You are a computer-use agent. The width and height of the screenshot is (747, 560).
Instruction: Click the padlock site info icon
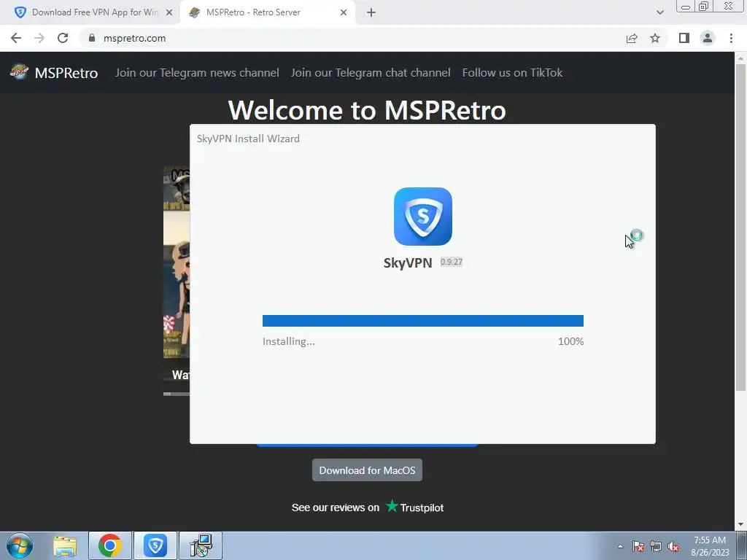point(92,38)
